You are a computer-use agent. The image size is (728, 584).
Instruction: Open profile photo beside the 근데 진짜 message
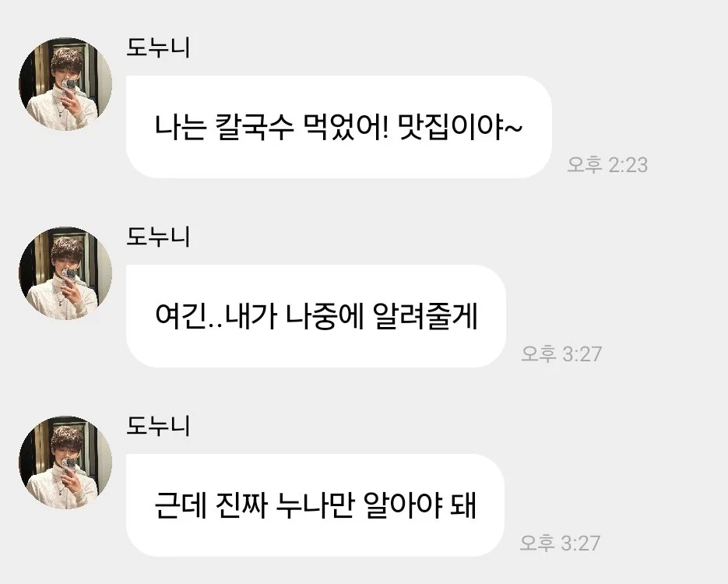65,463
